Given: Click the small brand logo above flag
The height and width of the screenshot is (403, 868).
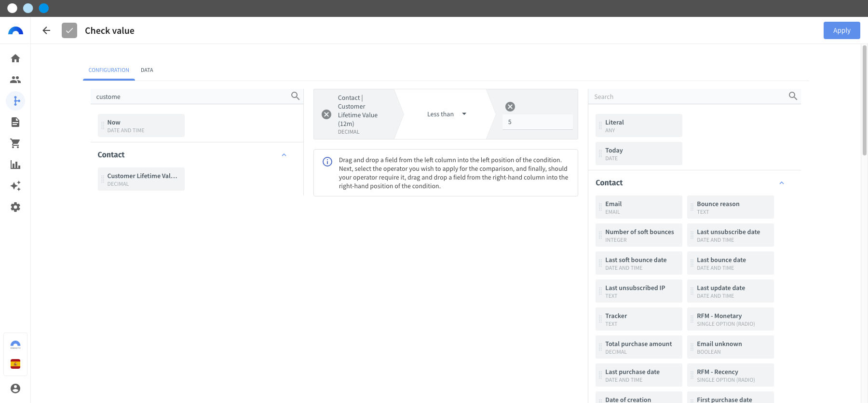Looking at the screenshot, I should tap(15, 345).
